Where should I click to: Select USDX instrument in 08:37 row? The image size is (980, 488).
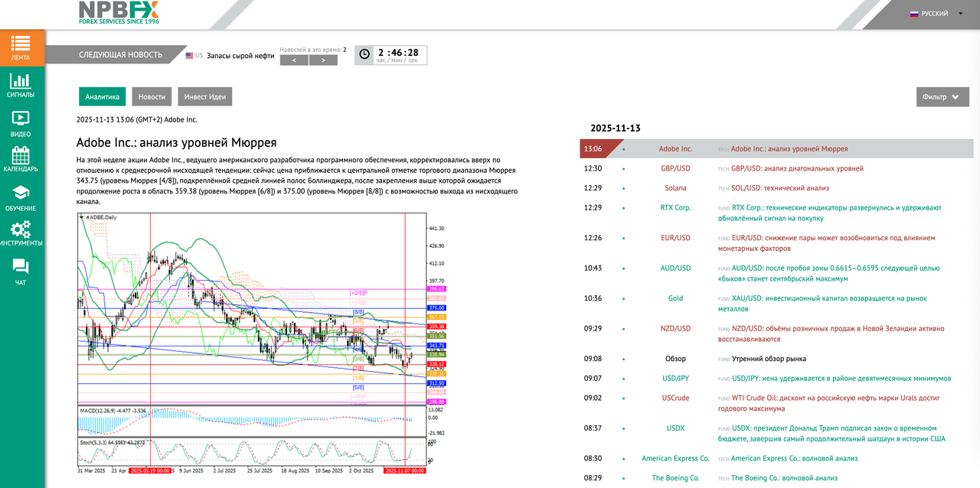[675, 428]
